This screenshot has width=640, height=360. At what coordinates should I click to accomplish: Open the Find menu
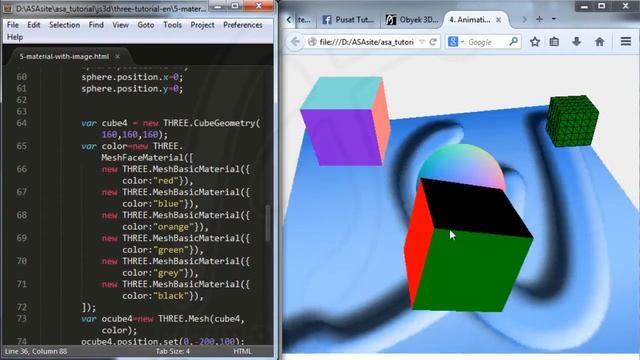coord(96,25)
